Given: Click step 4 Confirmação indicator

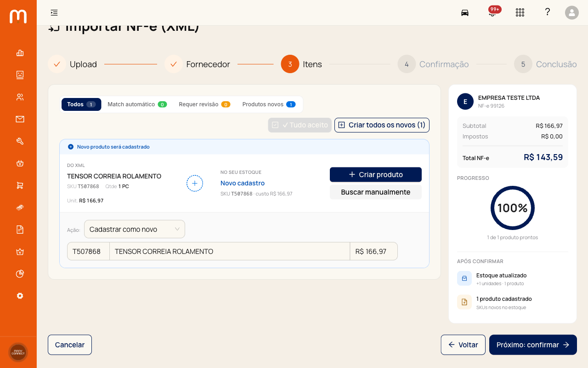Looking at the screenshot, I should (x=433, y=64).
